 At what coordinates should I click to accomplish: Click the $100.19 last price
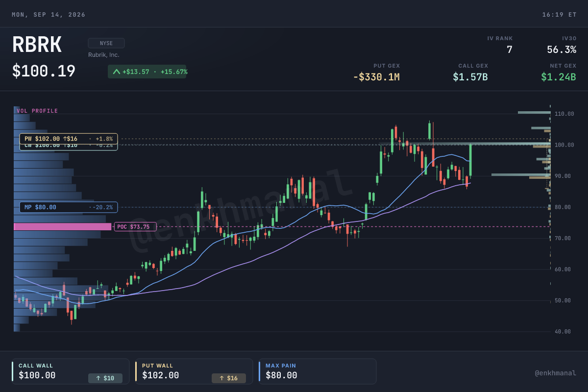44,72
